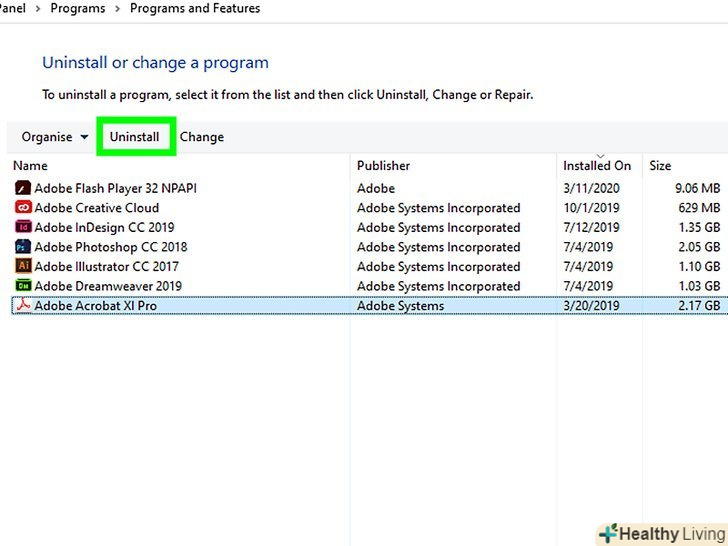Expand the chevron before Programs breadcrumb
Viewport: 728px width, 546px height.
click(x=38, y=9)
